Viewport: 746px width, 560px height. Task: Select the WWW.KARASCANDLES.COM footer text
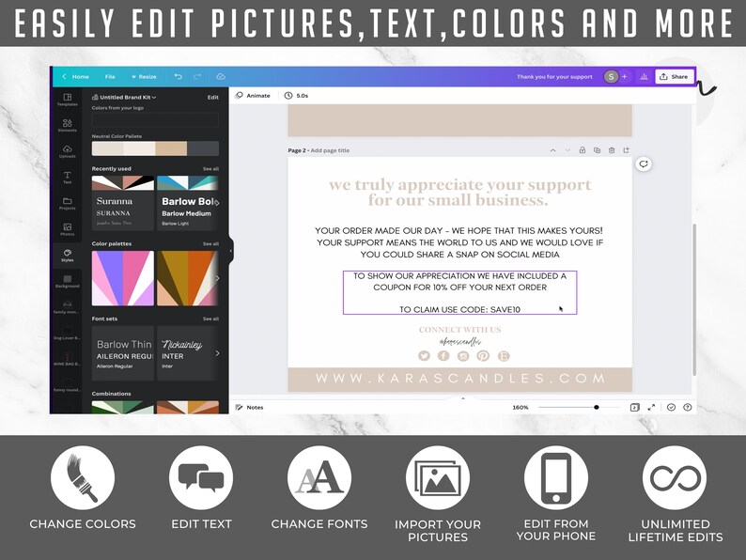[460, 379]
